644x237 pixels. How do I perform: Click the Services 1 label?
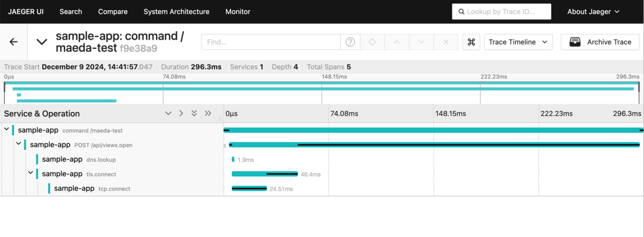(246, 67)
